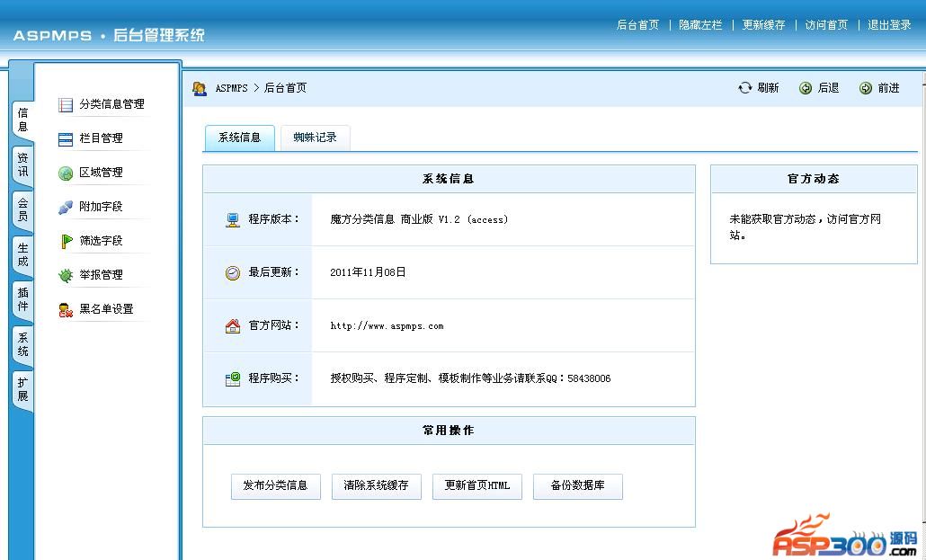Click the ASPMPS 后台管理系统 logo title
Image resolution: width=926 pixels, height=560 pixels.
click(x=109, y=35)
